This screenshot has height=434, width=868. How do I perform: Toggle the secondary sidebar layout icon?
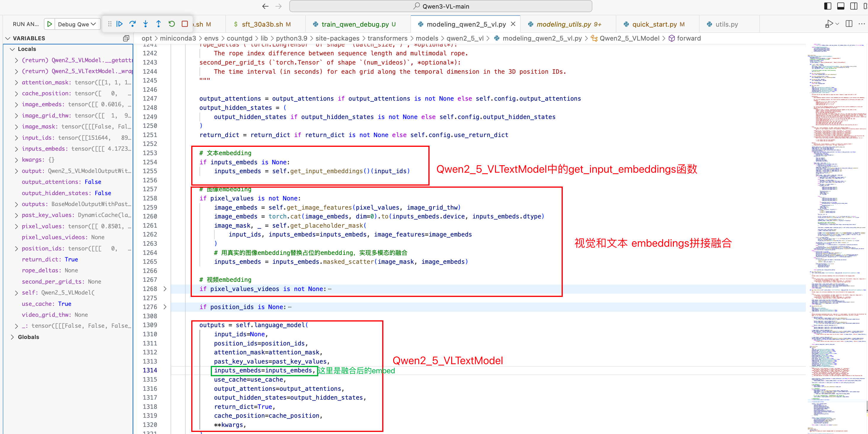click(854, 6)
